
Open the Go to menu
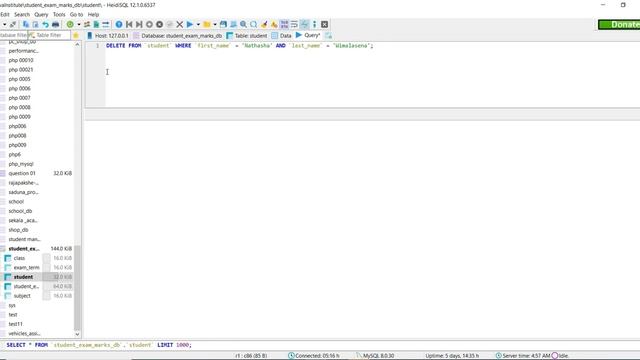click(x=76, y=14)
